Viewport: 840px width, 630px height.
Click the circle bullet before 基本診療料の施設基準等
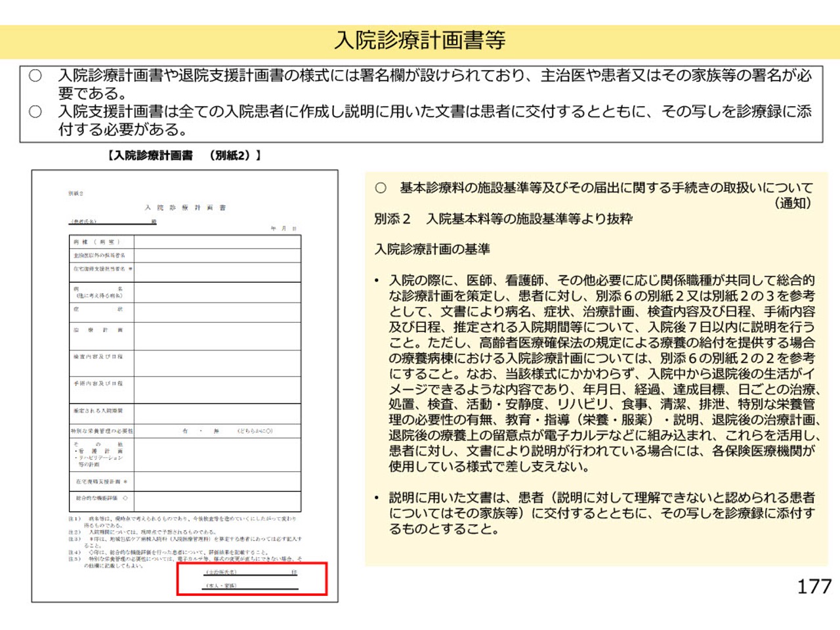click(x=381, y=188)
